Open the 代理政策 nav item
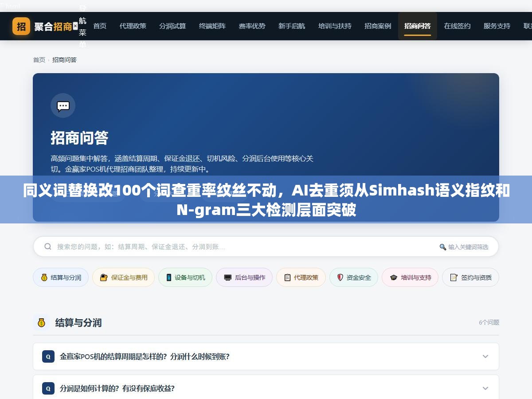 coord(133,26)
